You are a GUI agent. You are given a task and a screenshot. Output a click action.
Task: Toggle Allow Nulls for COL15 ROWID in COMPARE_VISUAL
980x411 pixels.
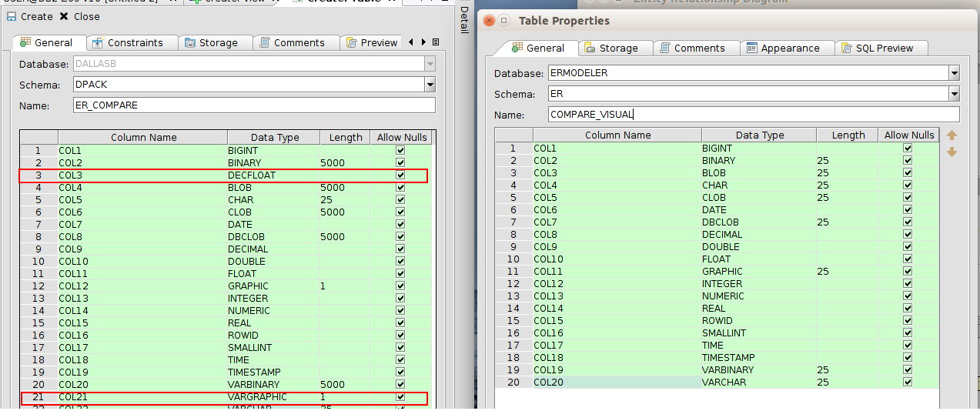(908, 320)
